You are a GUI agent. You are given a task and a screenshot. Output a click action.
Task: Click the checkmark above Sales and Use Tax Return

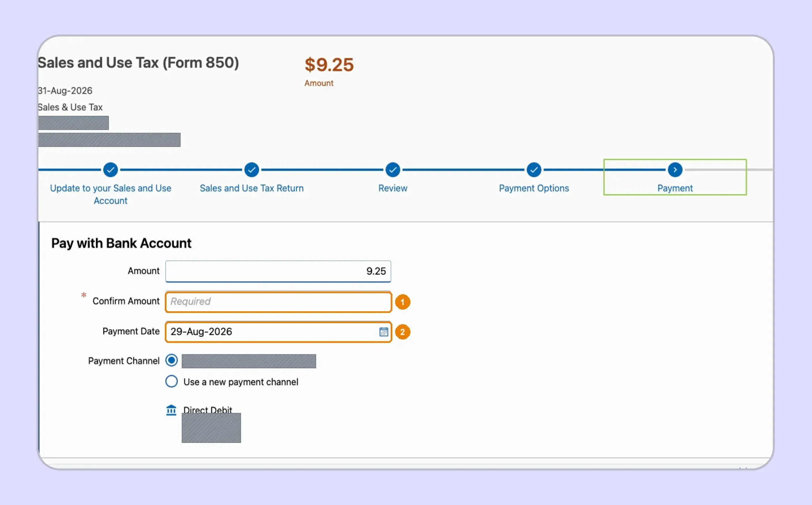251,170
